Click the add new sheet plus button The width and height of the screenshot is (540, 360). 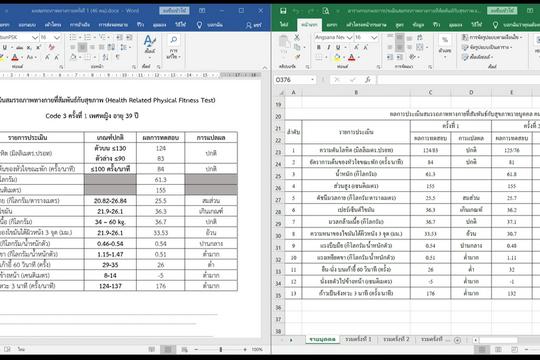coord(457,340)
